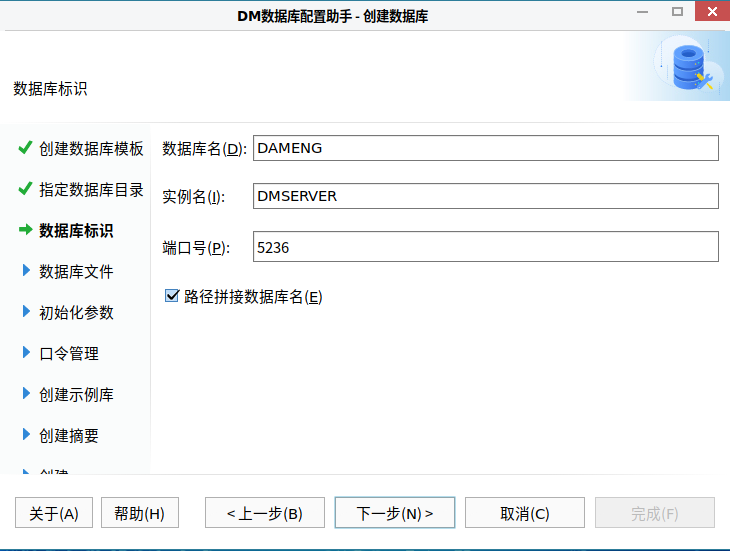Select the 创建数据库模板 step

pos(91,149)
